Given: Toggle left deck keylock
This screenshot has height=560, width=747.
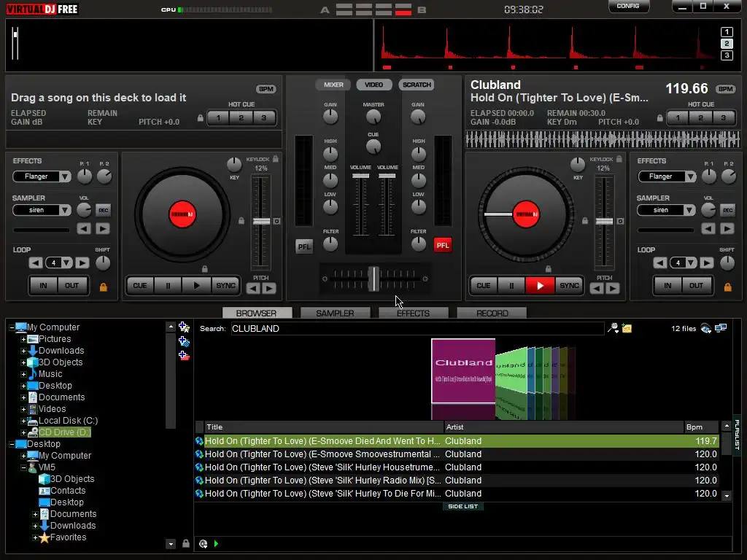Looking at the screenshot, I should tap(275, 159).
